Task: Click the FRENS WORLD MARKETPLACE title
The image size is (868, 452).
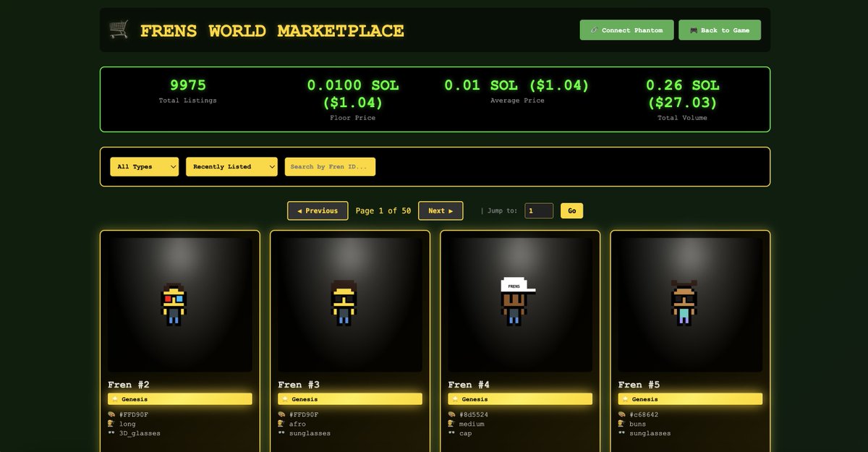Action: pyautogui.click(x=272, y=30)
